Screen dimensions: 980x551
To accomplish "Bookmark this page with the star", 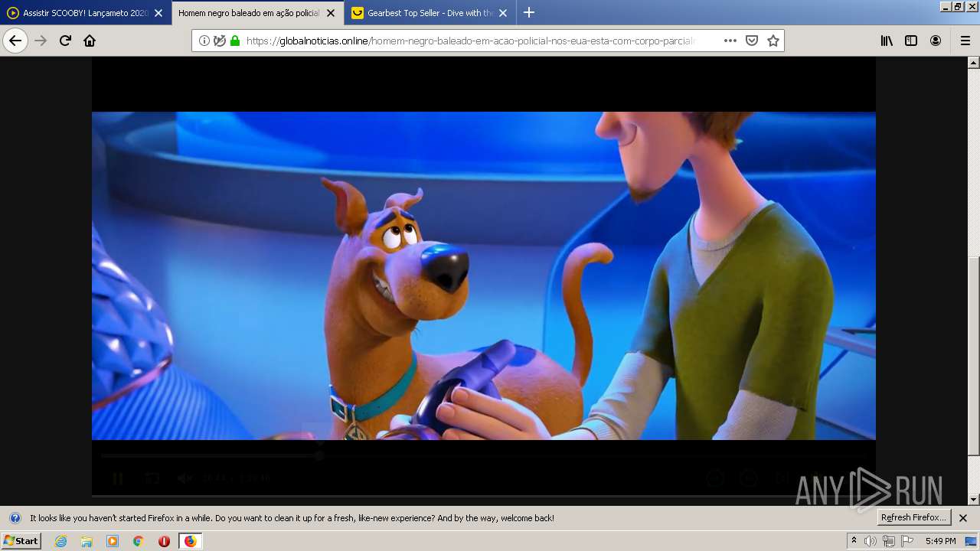I will (773, 41).
